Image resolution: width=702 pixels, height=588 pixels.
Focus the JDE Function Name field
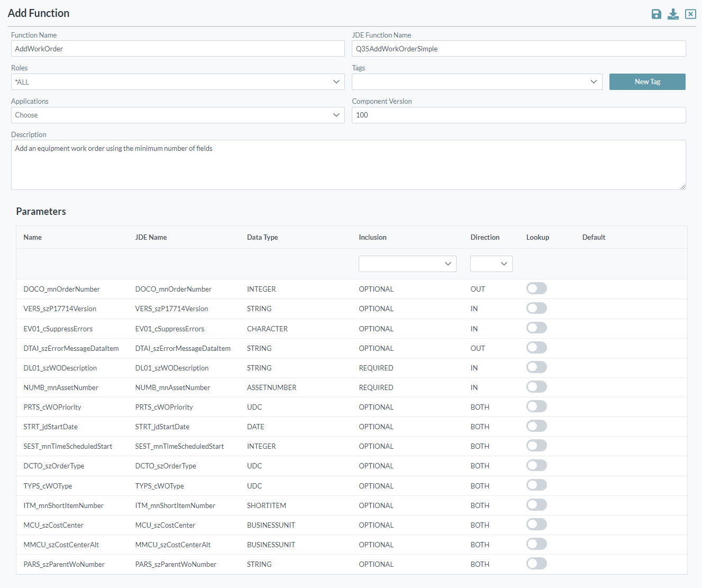click(518, 49)
